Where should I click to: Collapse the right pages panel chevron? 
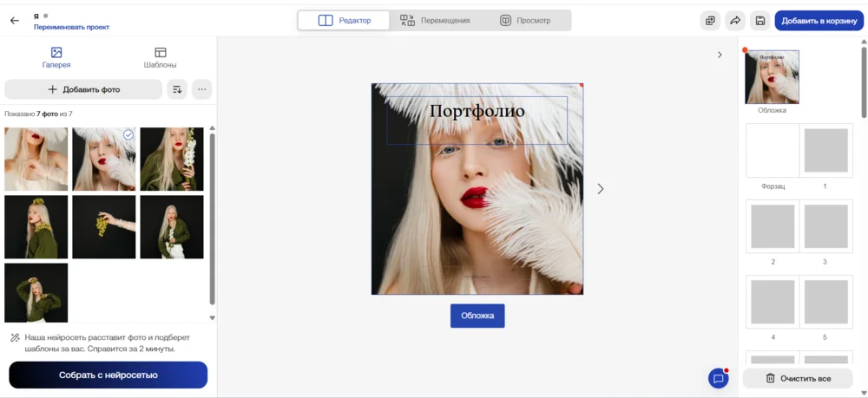coord(720,55)
